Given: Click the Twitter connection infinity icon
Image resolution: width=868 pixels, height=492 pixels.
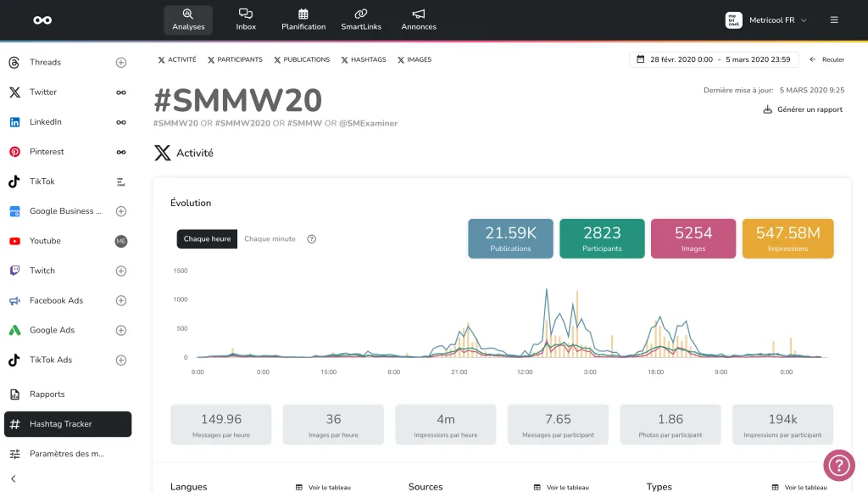Looking at the screenshot, I should point(121,92).
